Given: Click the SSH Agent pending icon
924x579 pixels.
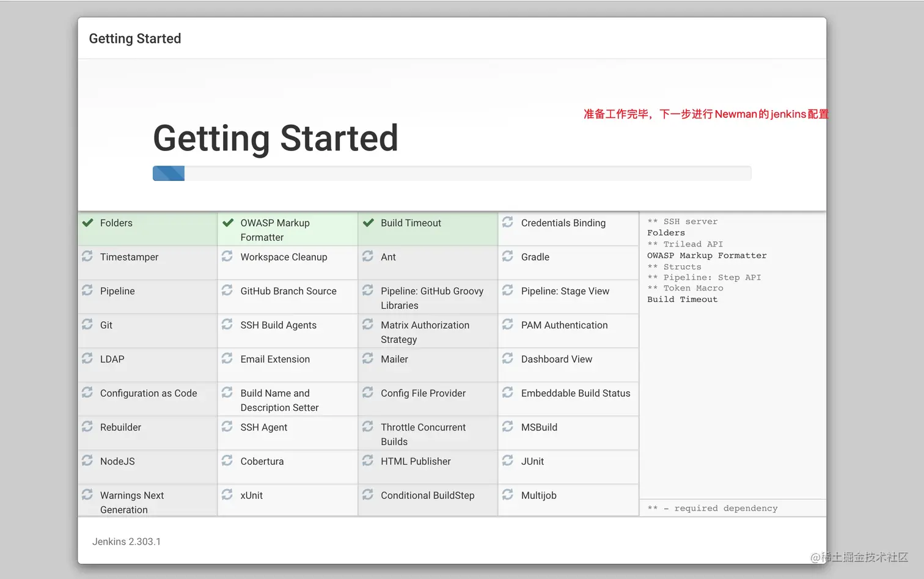Looking at the screenshot, I should pos(227,426).
